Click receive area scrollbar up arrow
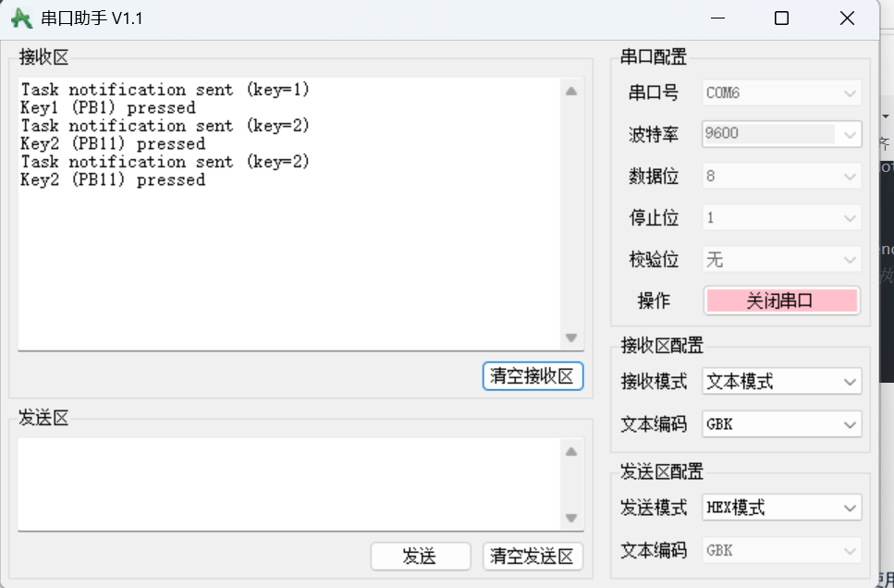This screenshot has height=588, width=894. pos(571,92)
